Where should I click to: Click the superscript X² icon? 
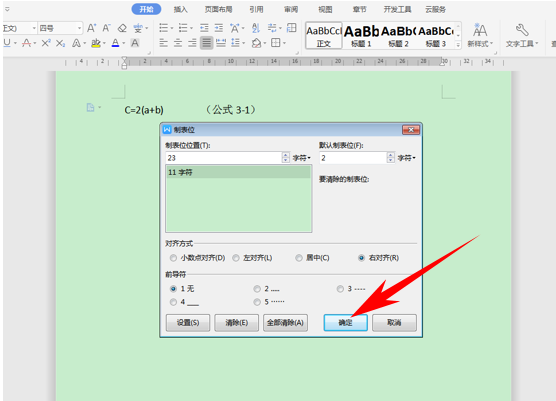click(46, 43)
